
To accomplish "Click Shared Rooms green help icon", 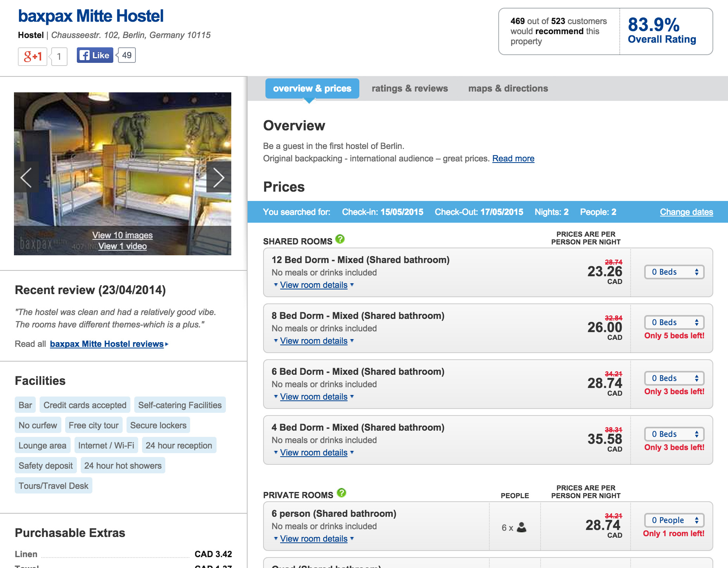I will click(340, 239).
